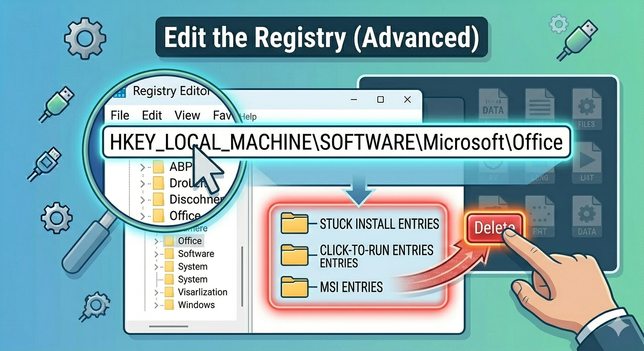
Task: Open the Help menu
Action: click(248, 117)
